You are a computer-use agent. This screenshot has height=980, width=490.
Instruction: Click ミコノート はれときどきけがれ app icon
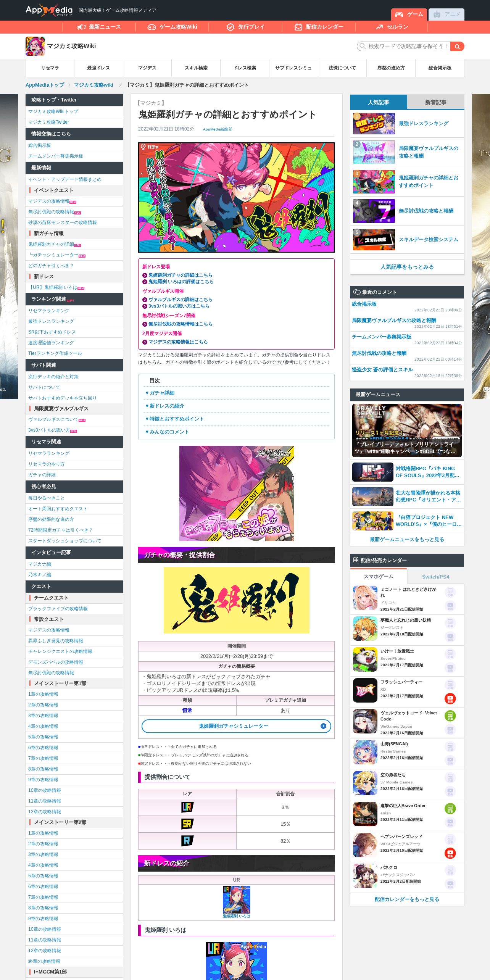(365, 598)
